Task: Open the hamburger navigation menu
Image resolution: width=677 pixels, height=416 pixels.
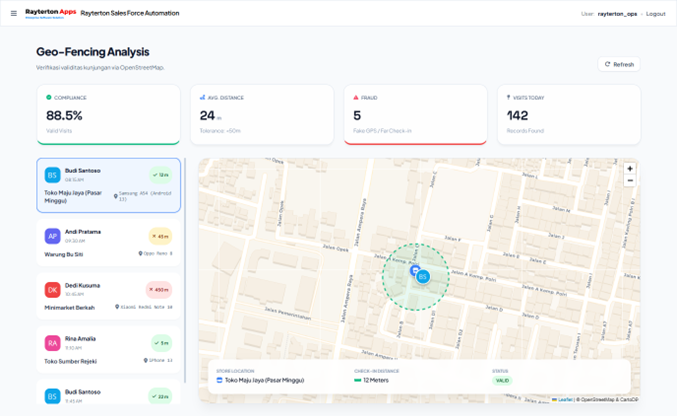Action: (14, 13)
